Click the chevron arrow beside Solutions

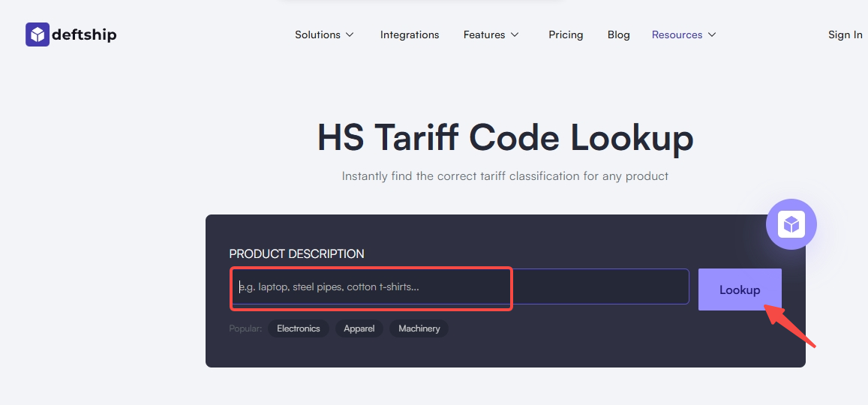tap(350, 35)
